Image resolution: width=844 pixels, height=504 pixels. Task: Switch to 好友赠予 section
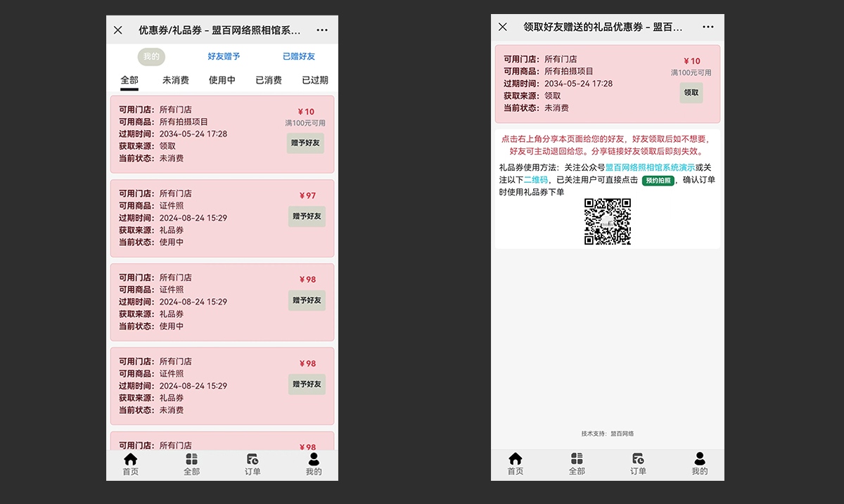coord(224,57)
